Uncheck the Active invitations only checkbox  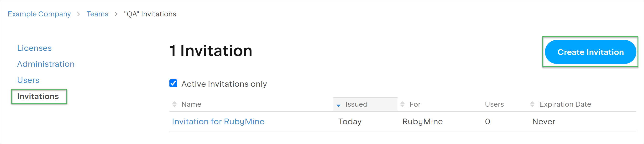(x=173, y=83)
